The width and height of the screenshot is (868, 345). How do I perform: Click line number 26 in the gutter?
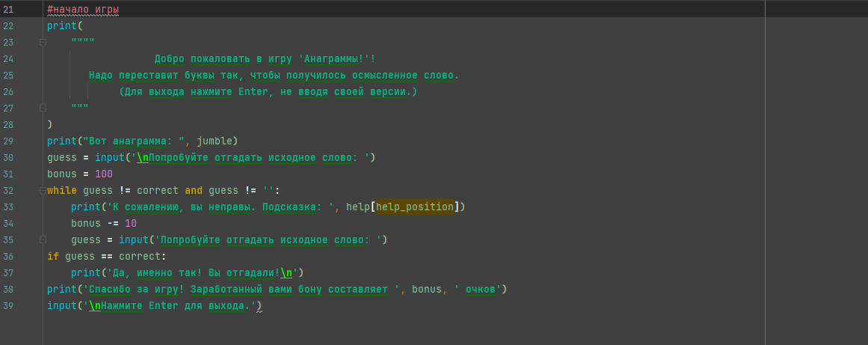click(x=8, y=92)
